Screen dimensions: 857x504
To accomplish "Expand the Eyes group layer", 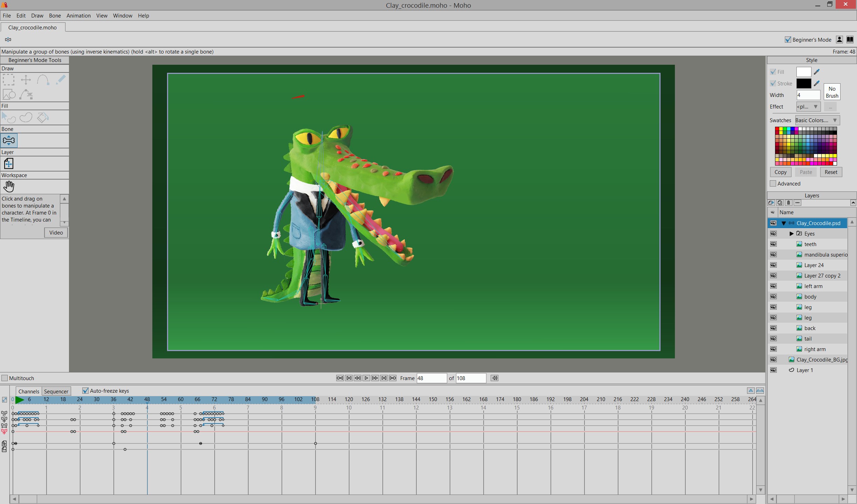I will pyautogui.click(x=792, y=234).
